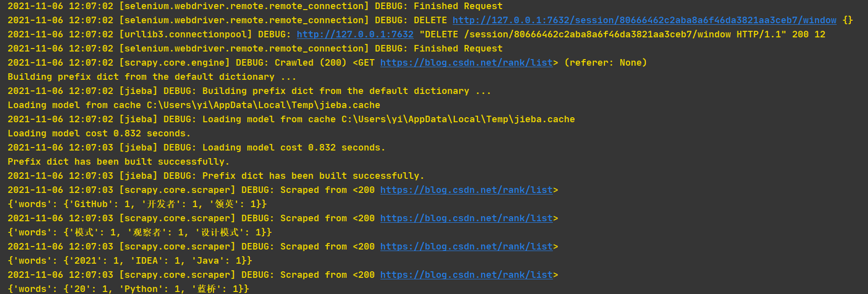Click the words output containing 'GitHub'

(x=137, y=204)
